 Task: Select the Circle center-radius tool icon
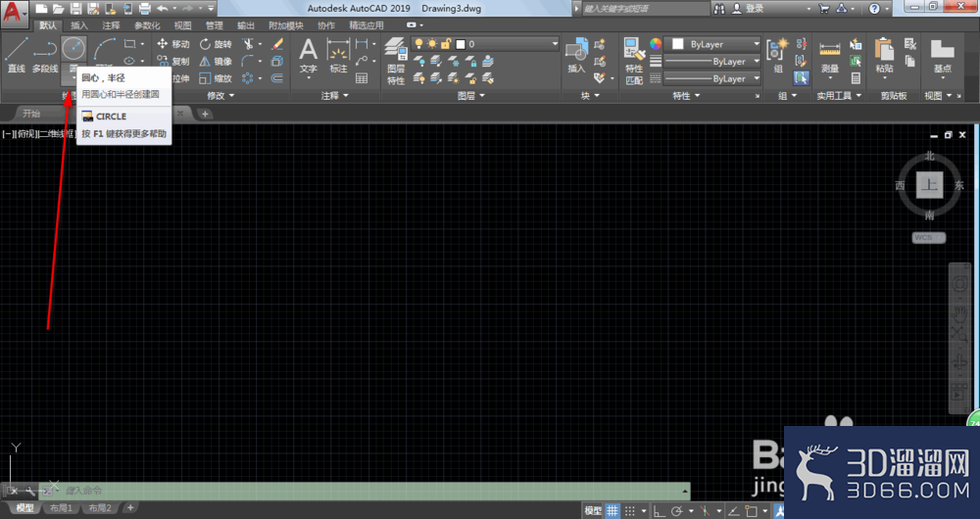(73, 49)
